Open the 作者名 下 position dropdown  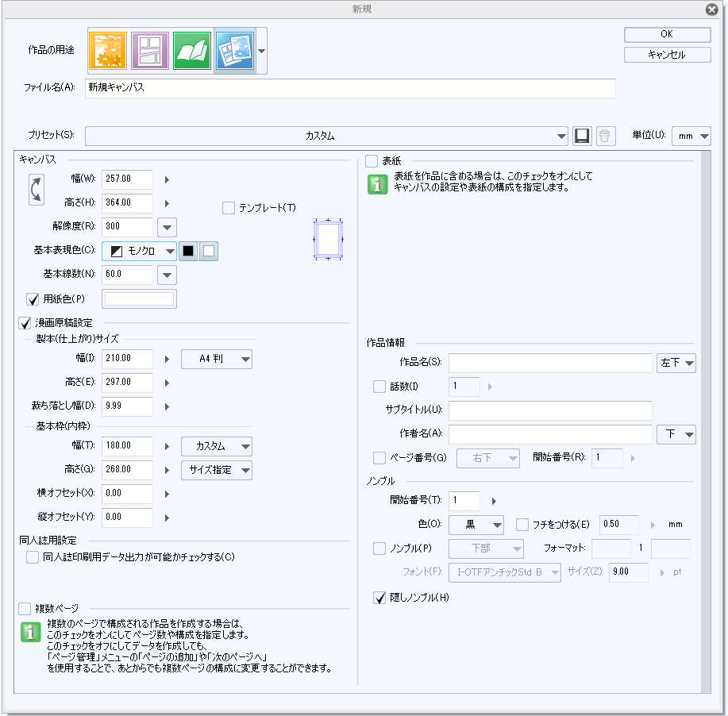pyautogui.click(x=676, y=435)
